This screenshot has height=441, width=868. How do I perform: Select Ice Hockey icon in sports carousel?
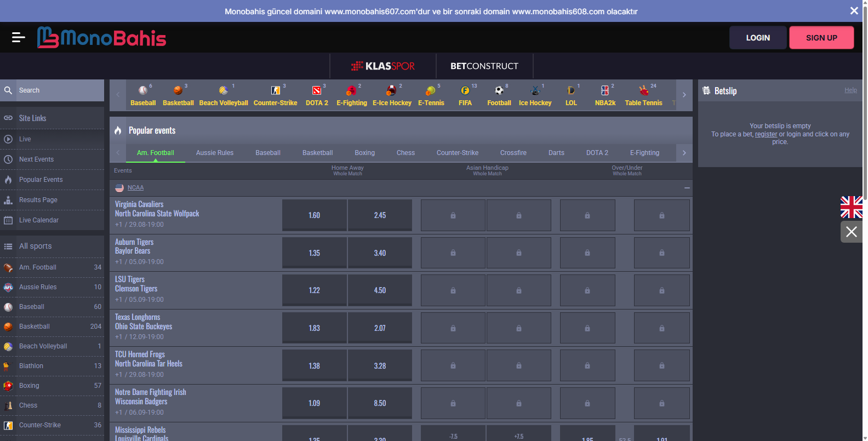(x=535, y=90)
